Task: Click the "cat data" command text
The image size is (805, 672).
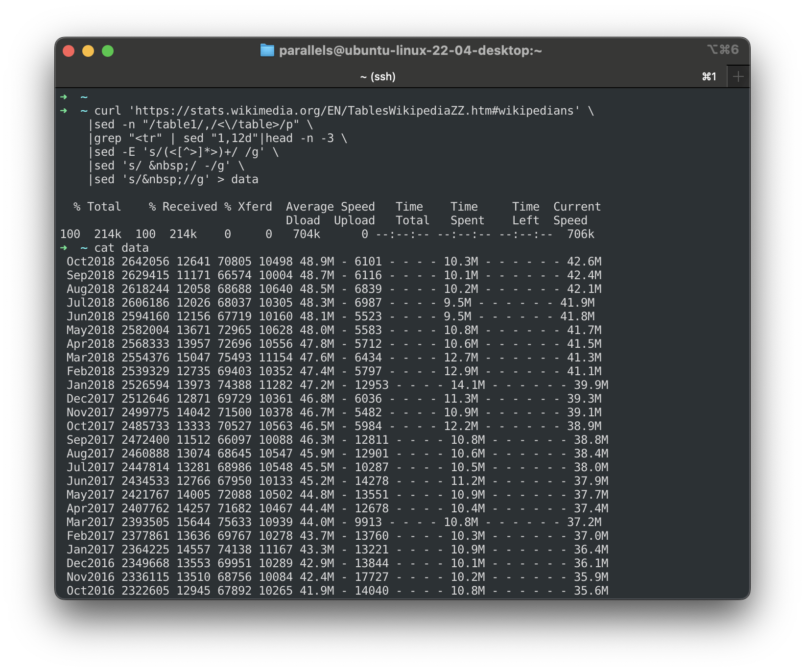Action: coord(121,248)
